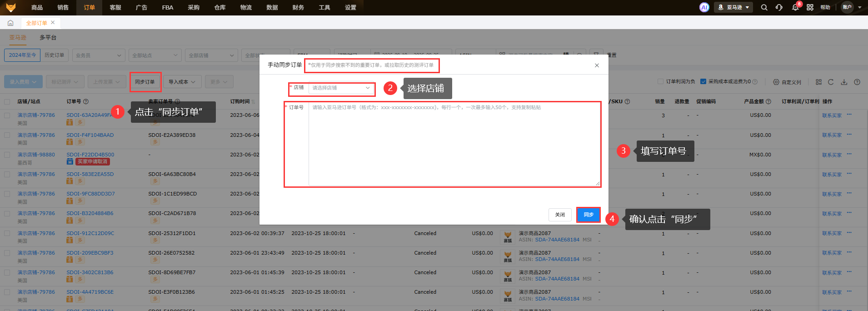Viewport: 868px width, 311px height.
Task: Click the 同步 confirm button in dialog
Action: coord(589,215)
